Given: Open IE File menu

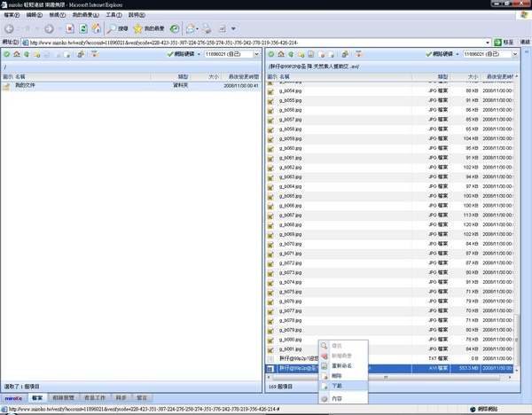Looking at the screenshot, I should click(x=12, y=15).
